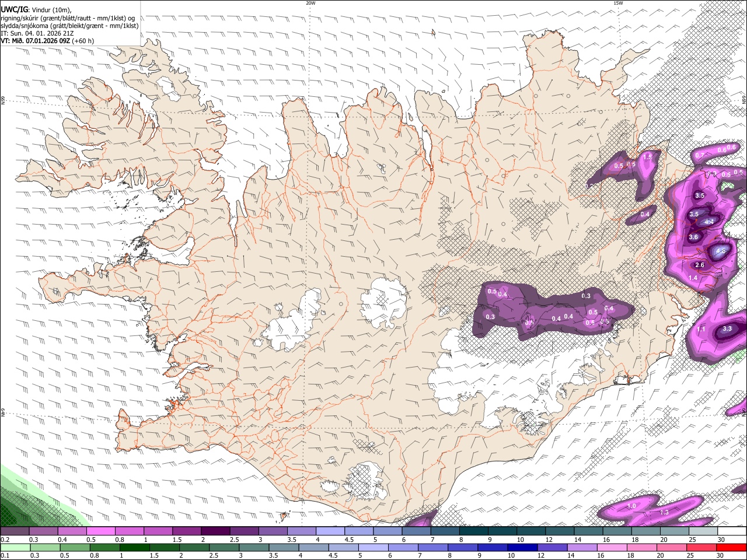Click the 4.4 snowfall value on the map
The width and height of the screenshot is (747, 560).
709,222
